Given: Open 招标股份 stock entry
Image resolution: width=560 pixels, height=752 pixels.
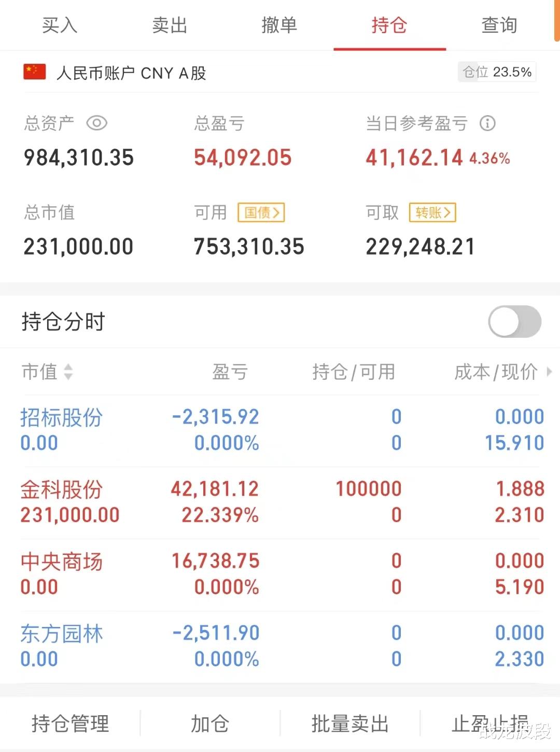Looking at the screenshot, I should pyautogui.click(x=61, y=418).
